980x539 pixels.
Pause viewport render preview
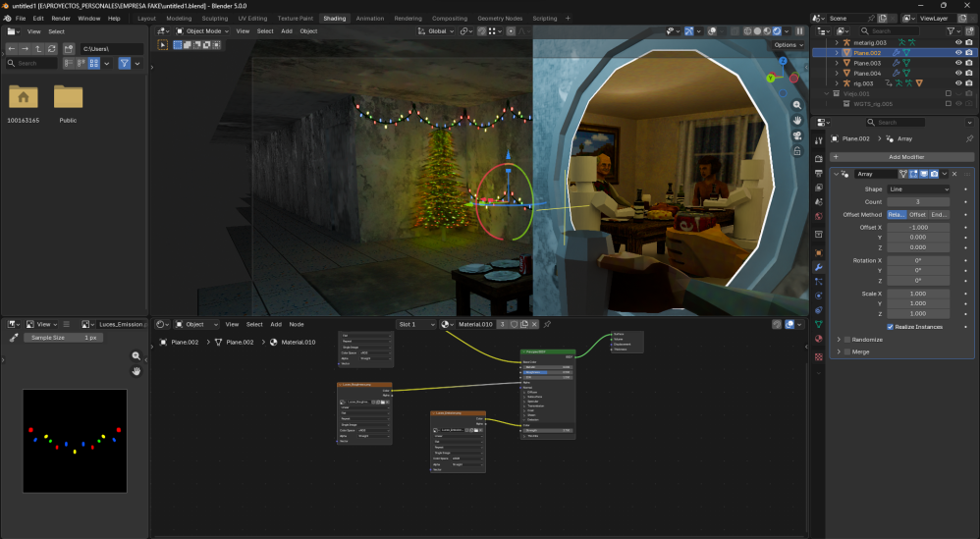coord(799,30)
